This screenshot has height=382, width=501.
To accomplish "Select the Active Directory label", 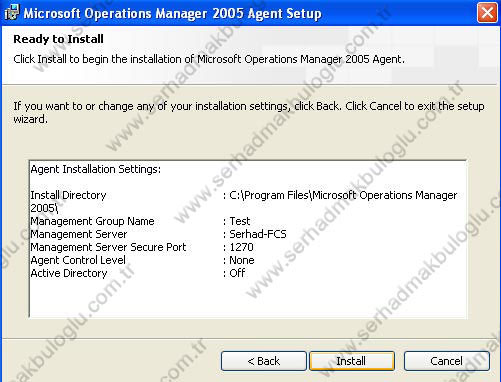I will pos(69,273).
